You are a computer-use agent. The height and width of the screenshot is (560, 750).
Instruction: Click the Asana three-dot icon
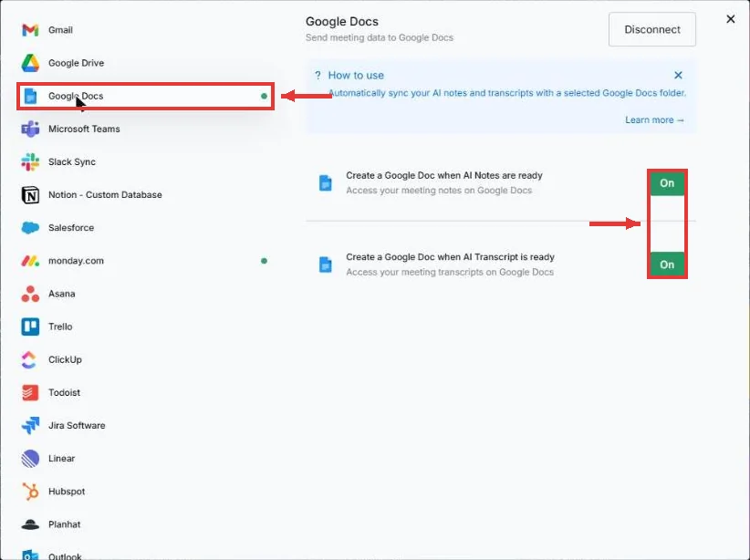pyautogui.click(x=30, y=294)
